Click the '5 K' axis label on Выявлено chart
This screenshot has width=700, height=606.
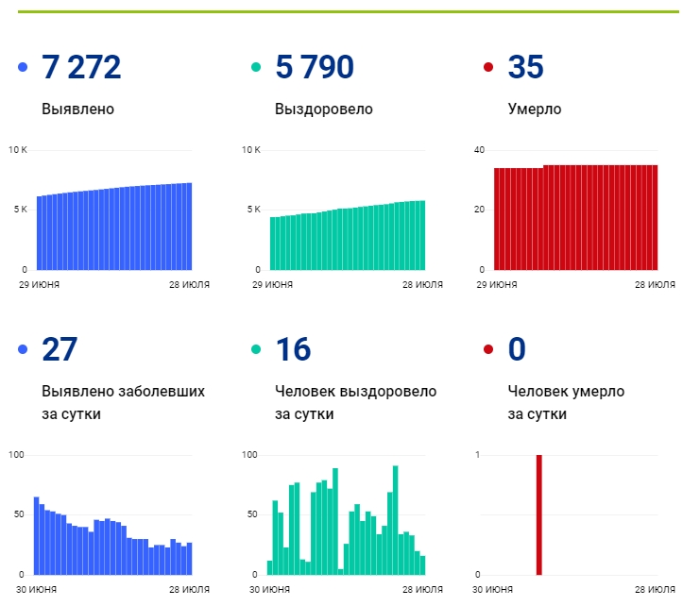point(21,210)
